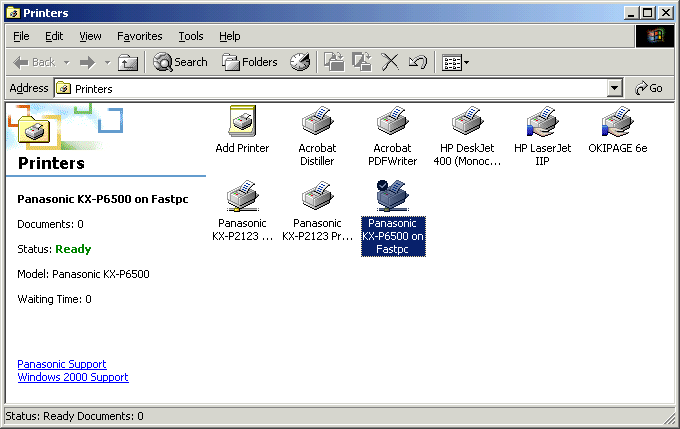Click the green Ready status text
The image size is (680, 429).
[x=73, y=249]
